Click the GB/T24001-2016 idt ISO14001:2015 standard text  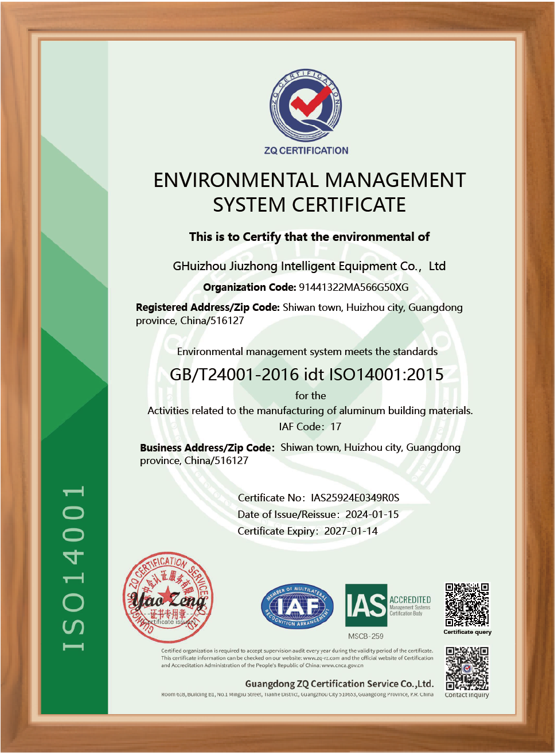(x=307, y=375)
